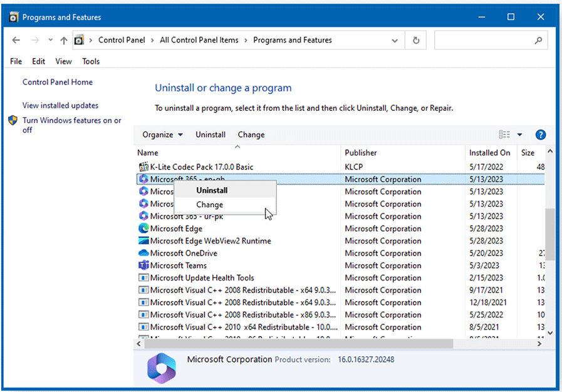This screenshot has height=392, width=562.
Task: Open the address bar history chevron
Action: (395, 39)
